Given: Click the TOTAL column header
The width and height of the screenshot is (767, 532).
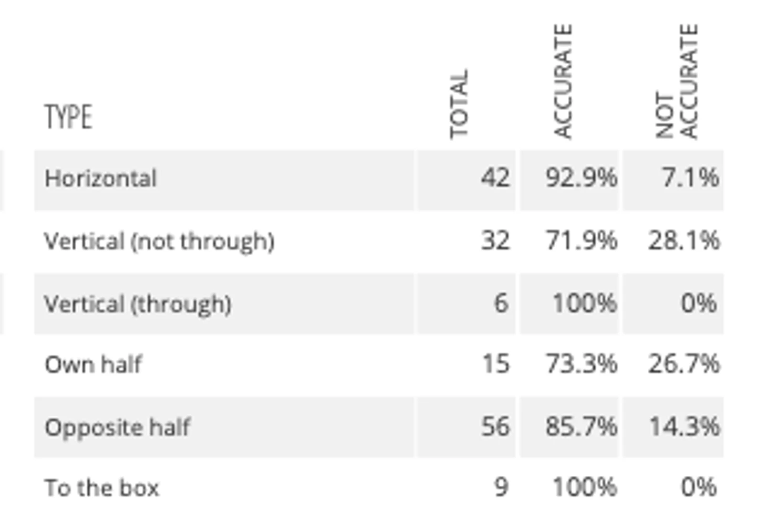Looking at the screenshot, I should pos(459,104).
